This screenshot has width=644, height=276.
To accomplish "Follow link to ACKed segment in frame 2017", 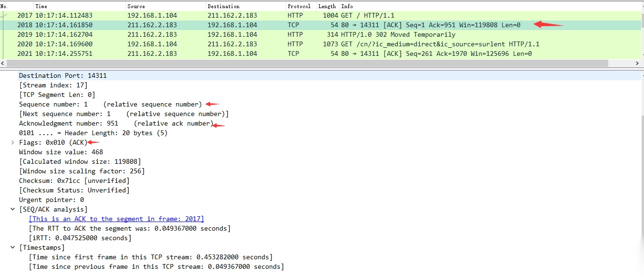I will [116, 219].
